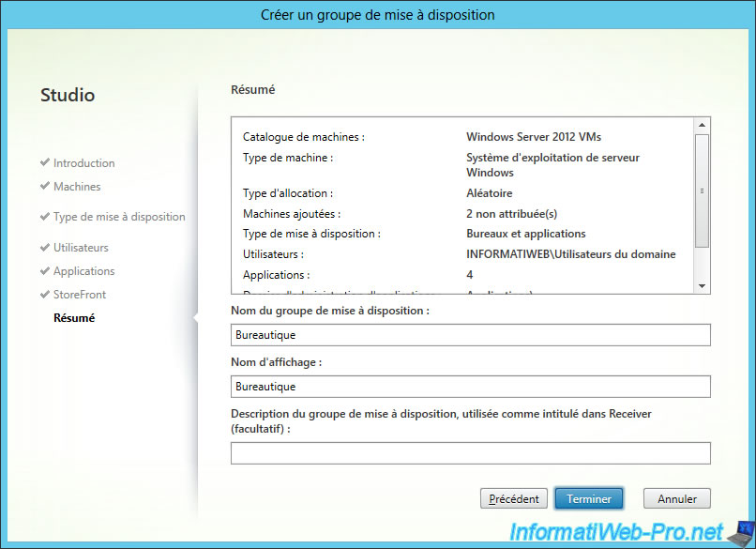Click the 'Studio' title text
Viewport: 756px width, 549px height.
[68, 95]
